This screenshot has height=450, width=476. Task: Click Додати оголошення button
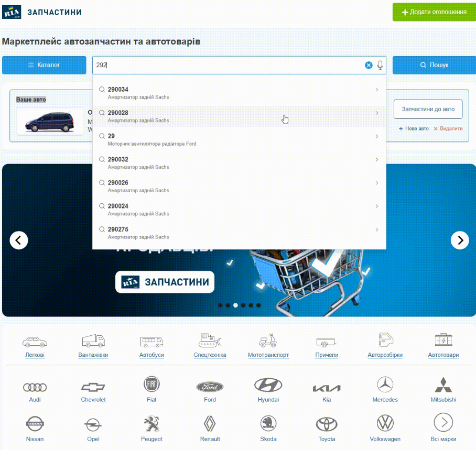(434, 12)
